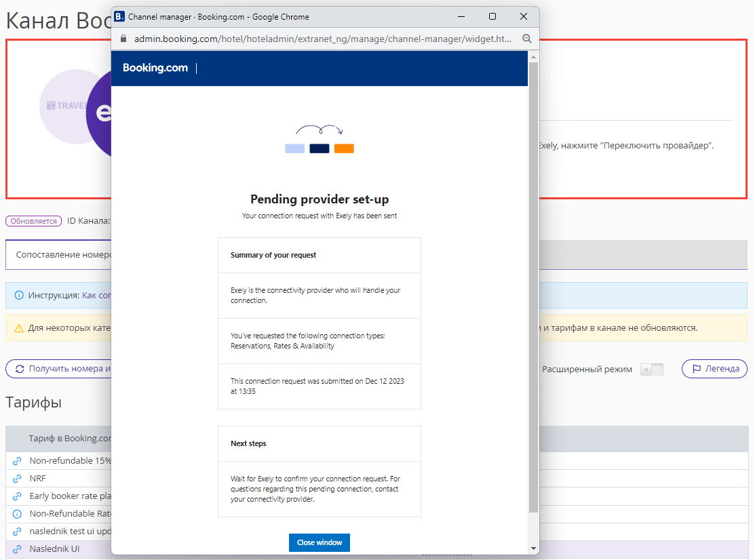Open the Как сопоставить instruction link
Viewport: 753px width, 560px height.
click(x=96, y=295)
